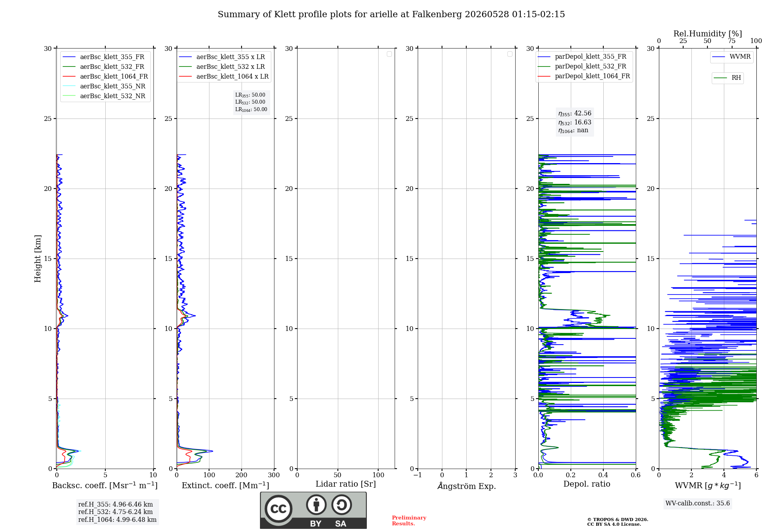Click the Rel.Humidity [%] top axis label
The height and width of the screenshot is (532, 783).
707,34
